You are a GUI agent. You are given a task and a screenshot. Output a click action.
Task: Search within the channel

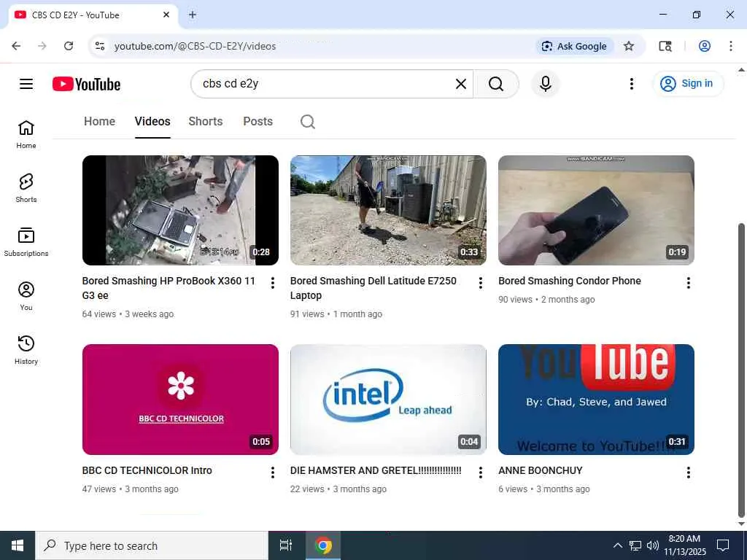(x=308, y=122)
